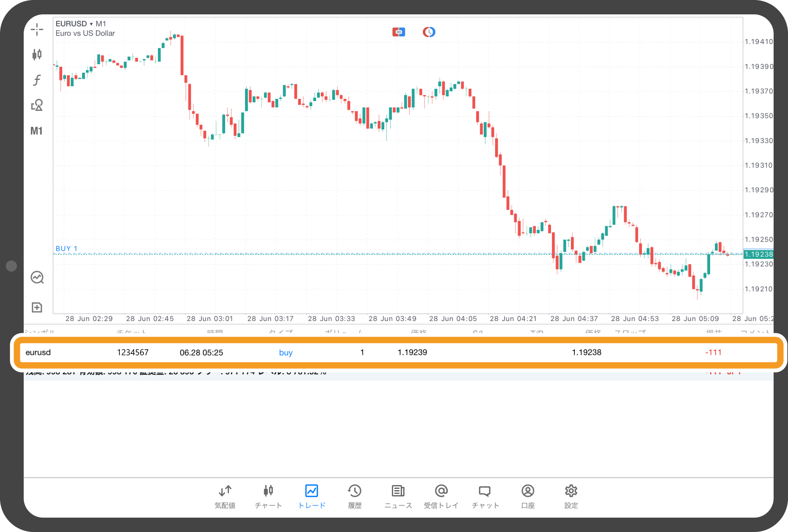Open the チャット chat tab

485,496
